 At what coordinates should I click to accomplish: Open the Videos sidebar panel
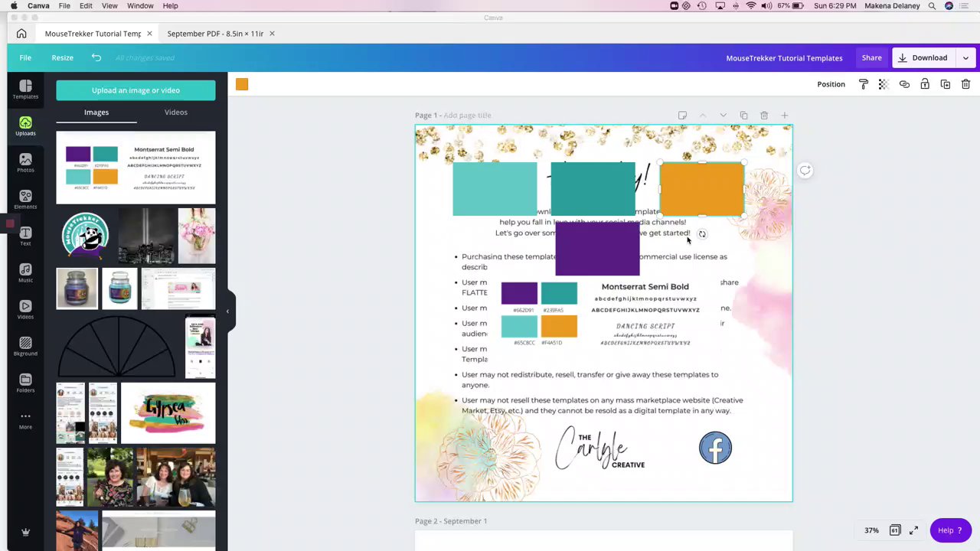(25, 310)
